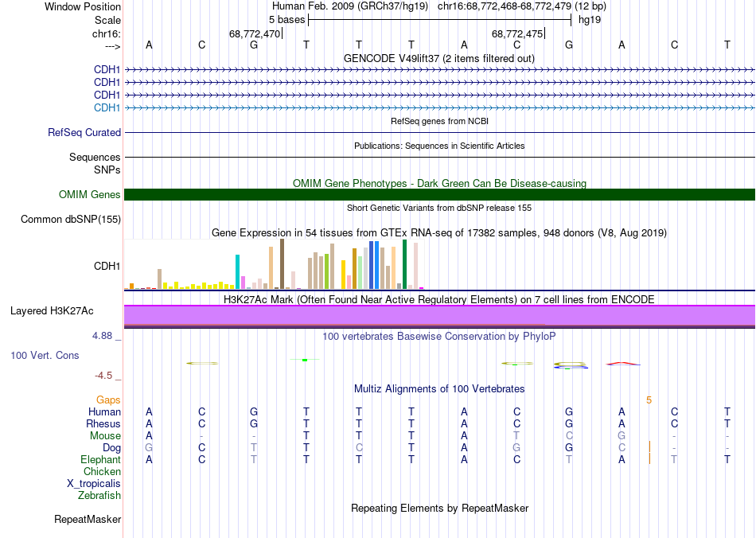
Task: Click the orange Gaps label
Action: pos(108,400)
